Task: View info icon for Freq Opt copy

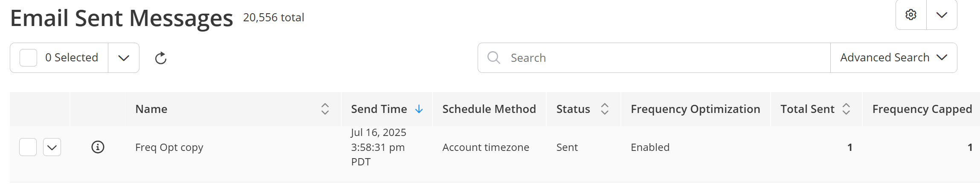Action: click(x=98, y=147)
